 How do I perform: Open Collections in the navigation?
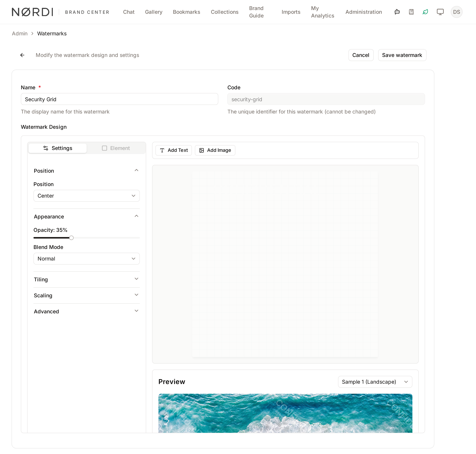click(x=224, y=12)
